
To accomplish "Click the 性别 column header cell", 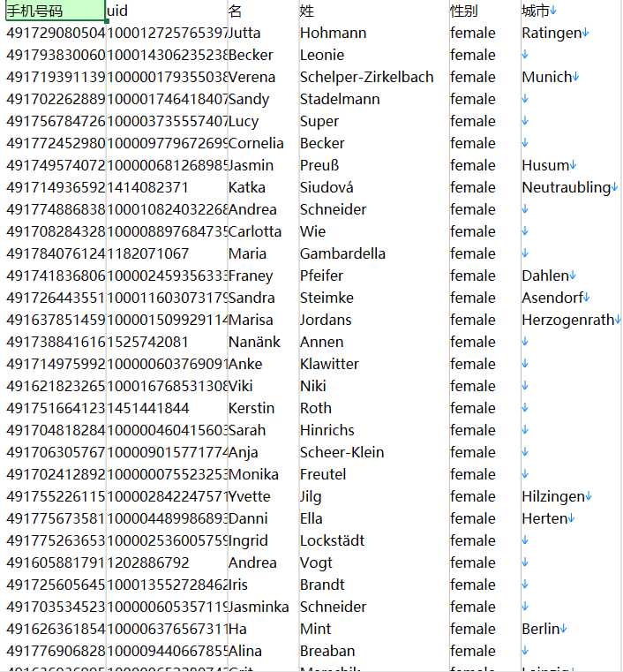I will [484, 11].
